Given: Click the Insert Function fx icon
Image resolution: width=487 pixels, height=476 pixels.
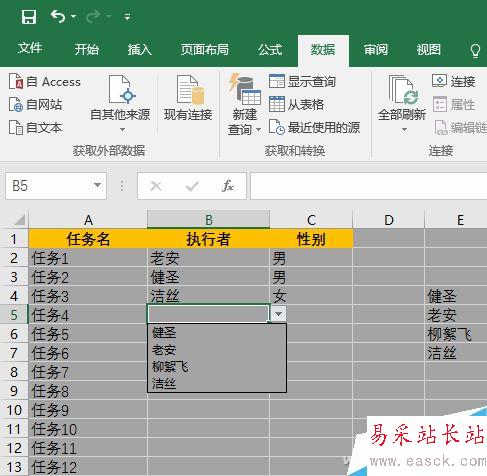Looking at the screenshot, I should click(228, 186).
